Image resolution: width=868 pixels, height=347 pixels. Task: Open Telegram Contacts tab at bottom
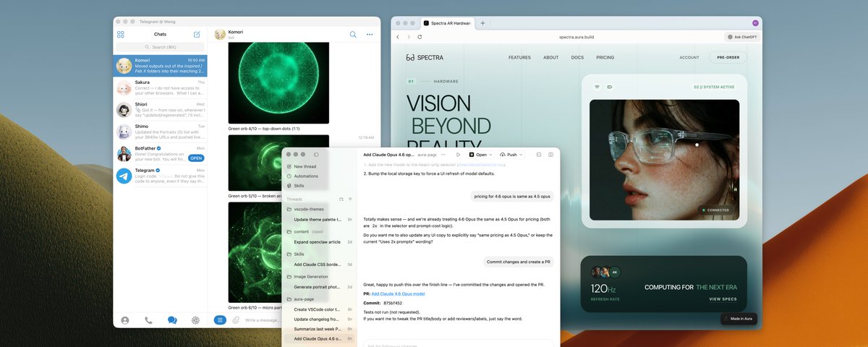coord(125,320)
